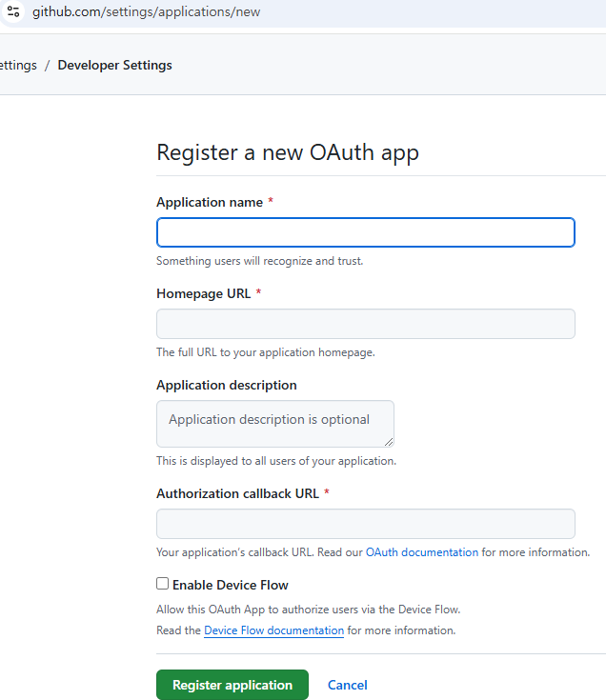Click the Authorization callback URL field

point(365,524)
